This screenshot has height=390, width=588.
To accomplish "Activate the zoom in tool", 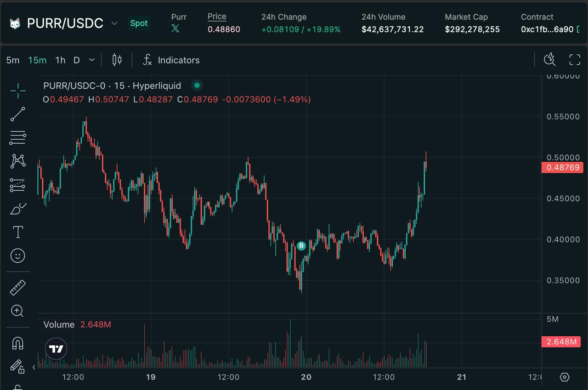I will pyautogui.click(x=17, y=311).
